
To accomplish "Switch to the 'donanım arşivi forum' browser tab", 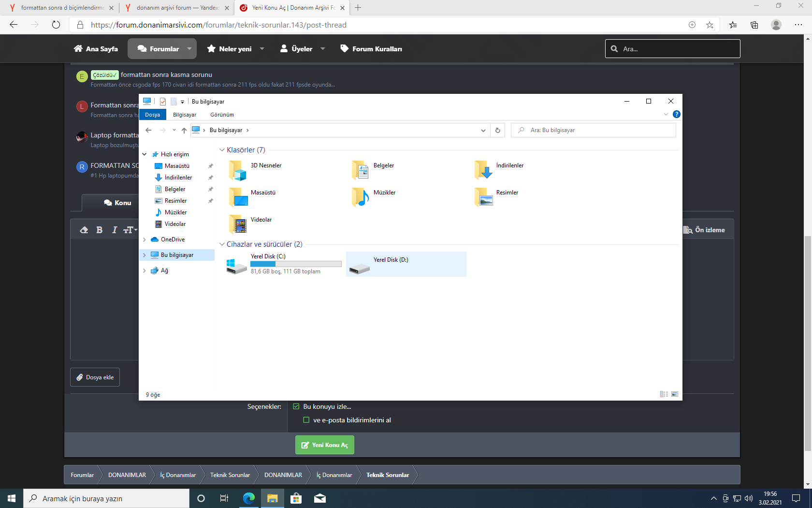I will point(176,8).
